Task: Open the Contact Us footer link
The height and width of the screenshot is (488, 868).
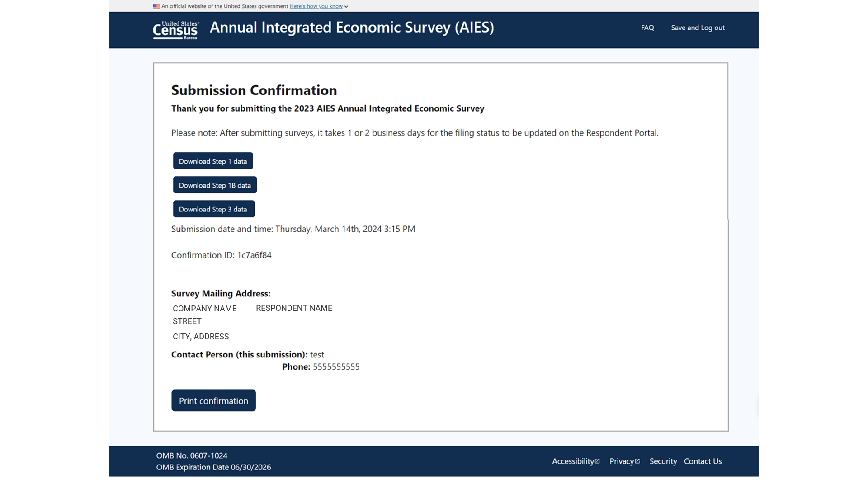Action: [x=703, y=461]
